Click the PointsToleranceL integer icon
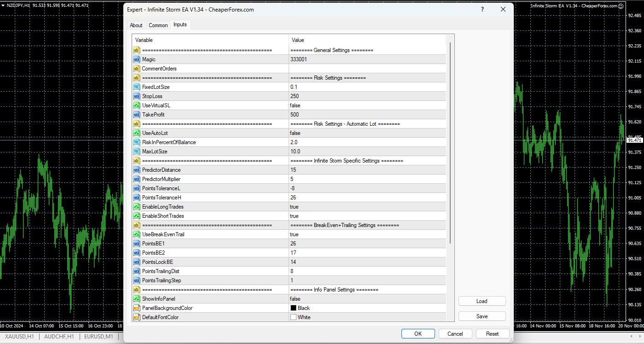The image size is (644, 344). (x=136, y=188)
